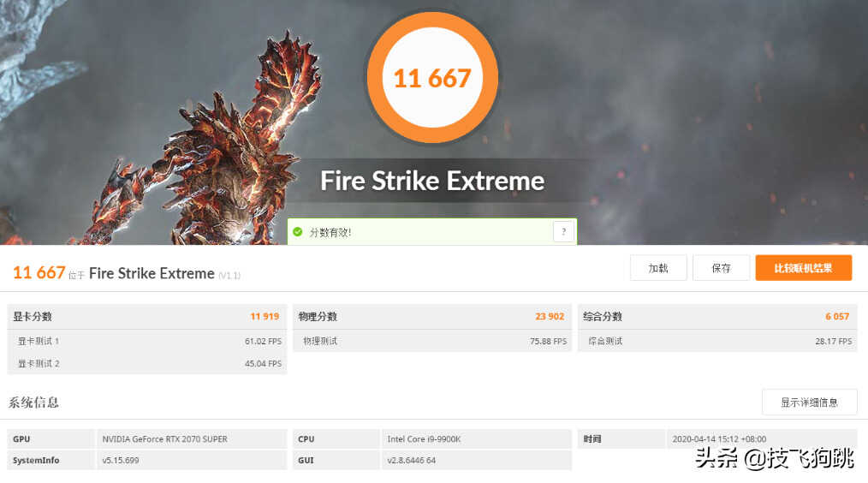868x483 pixels.
Task: Select the 显卡分数 graphics score header
Action: [147, 317]
